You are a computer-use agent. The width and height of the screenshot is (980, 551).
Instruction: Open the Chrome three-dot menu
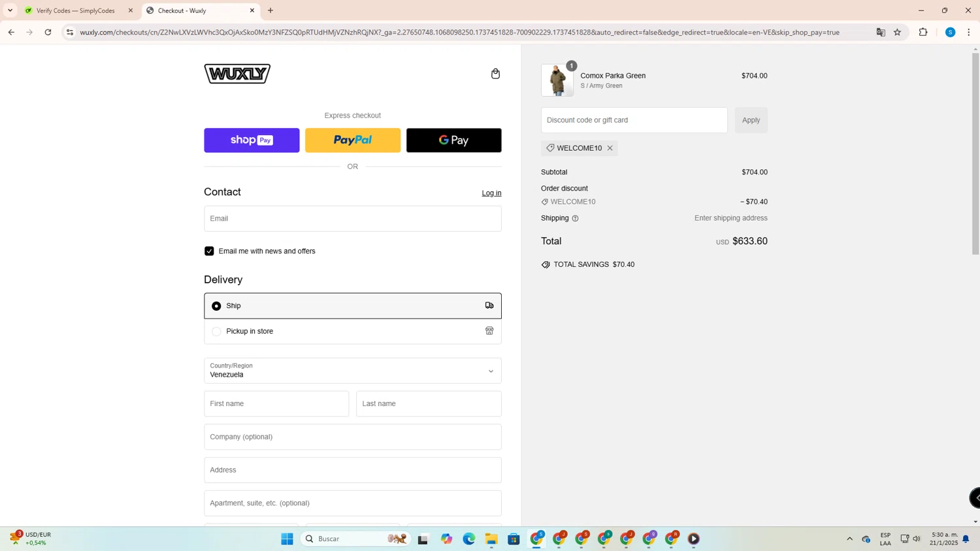tap(969, 32)
